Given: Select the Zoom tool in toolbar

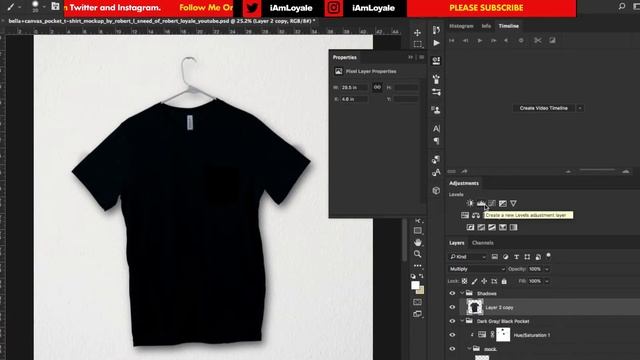Looking at the screenshot, I should tap(417, 254).
